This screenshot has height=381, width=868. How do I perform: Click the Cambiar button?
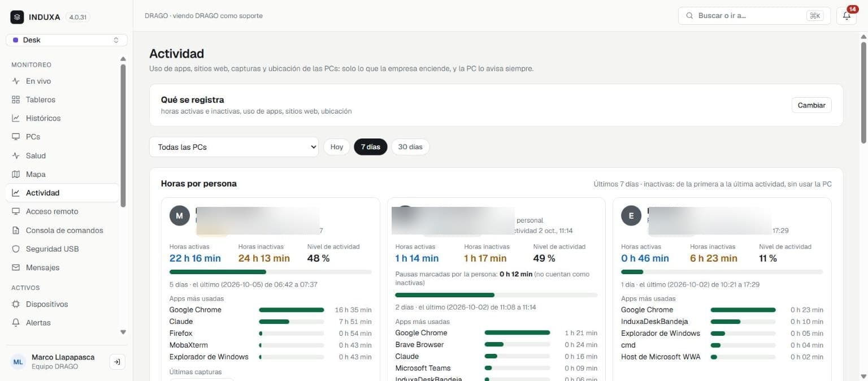(x=811, y=105)
